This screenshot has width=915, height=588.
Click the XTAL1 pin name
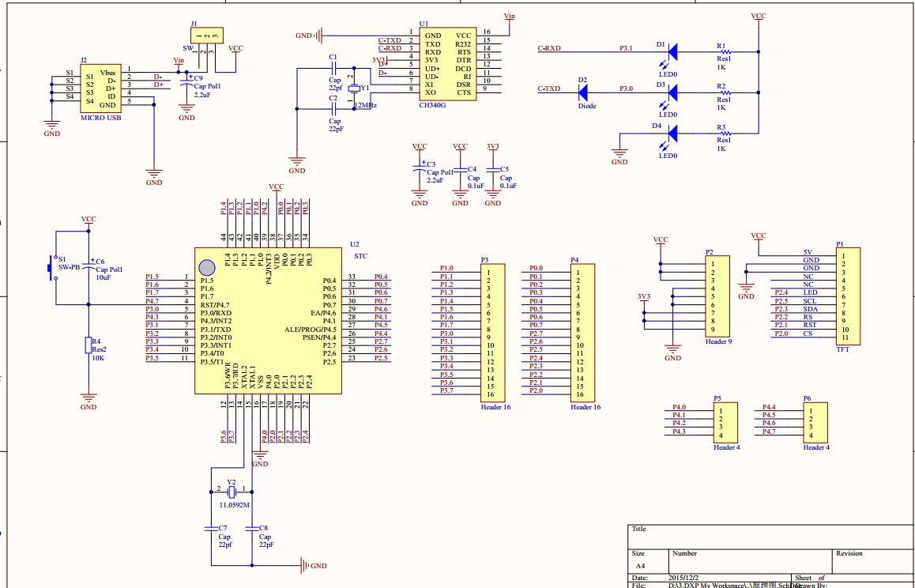tap(253, 379)
